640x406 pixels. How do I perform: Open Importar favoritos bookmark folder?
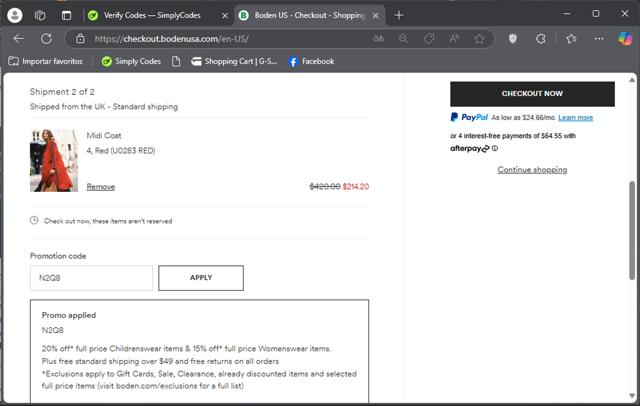[45, 61]
